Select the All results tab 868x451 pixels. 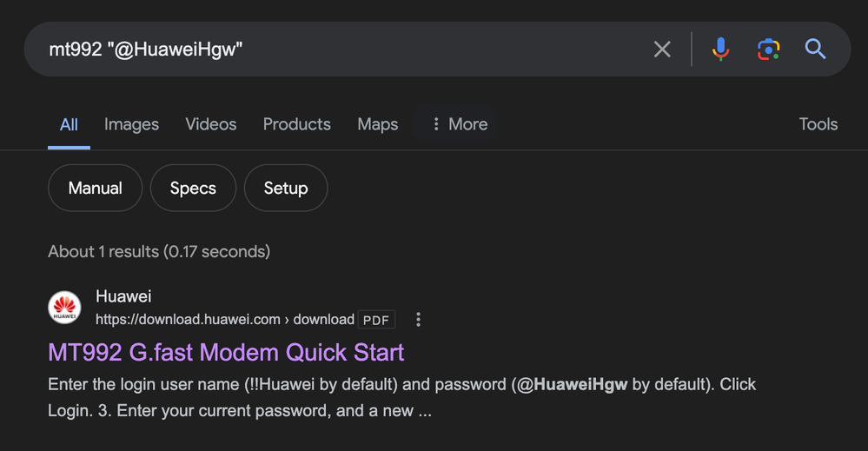click(x=69, y=124)
